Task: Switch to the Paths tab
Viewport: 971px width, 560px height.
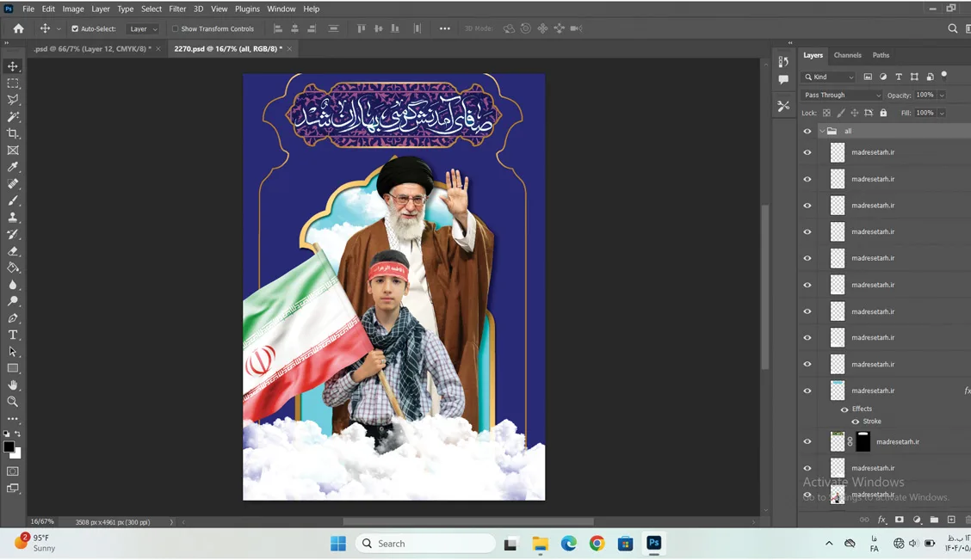Action: (x=881, y=55)
